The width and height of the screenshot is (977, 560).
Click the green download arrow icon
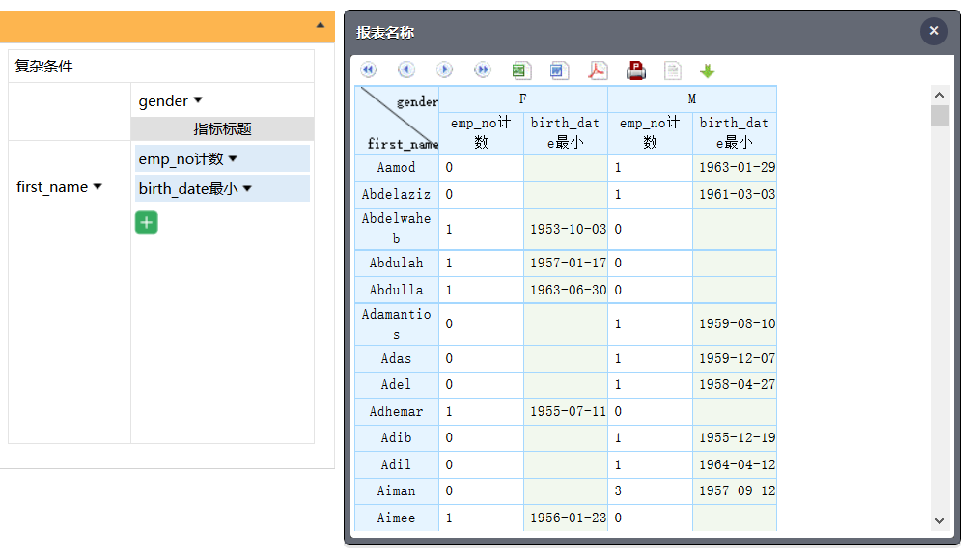tap(708, 71)
